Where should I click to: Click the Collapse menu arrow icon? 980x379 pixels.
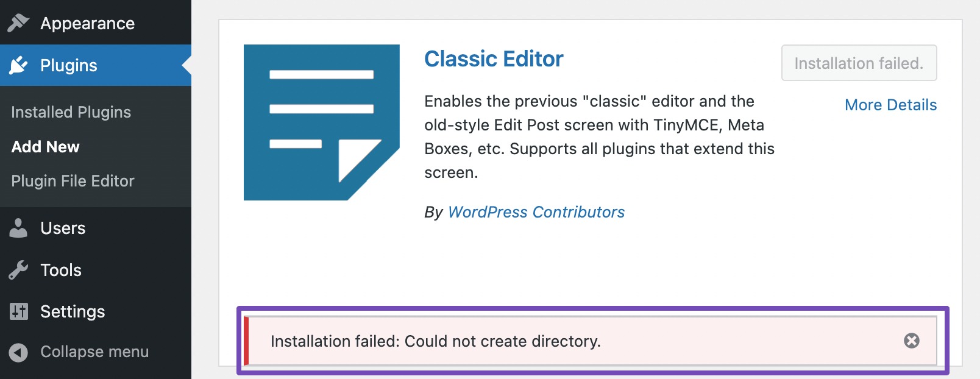tap(18, 352)
